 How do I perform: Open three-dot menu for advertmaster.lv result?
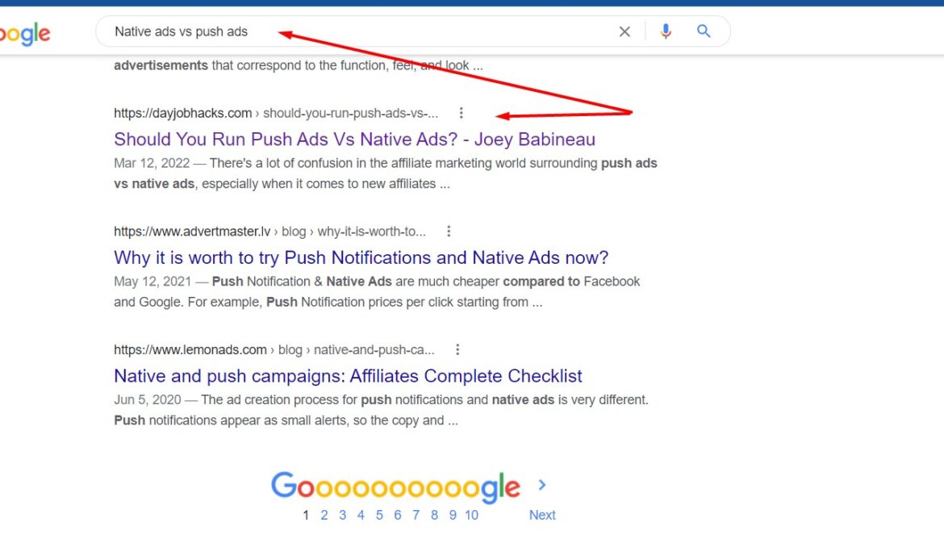(449, 232)
